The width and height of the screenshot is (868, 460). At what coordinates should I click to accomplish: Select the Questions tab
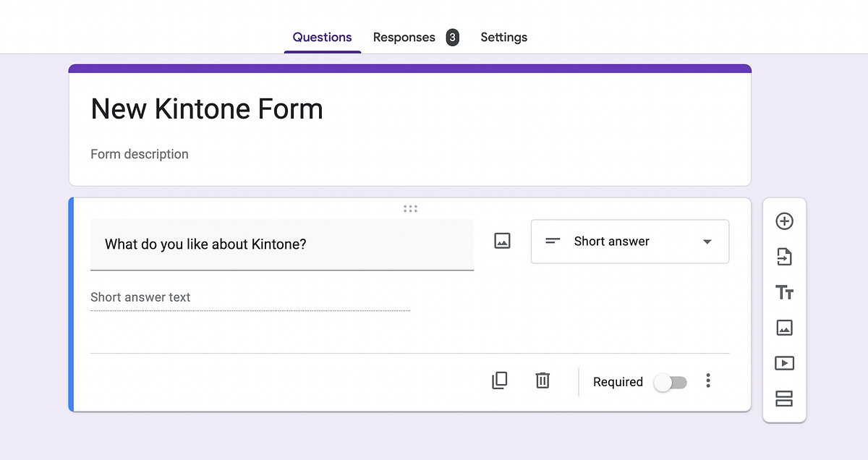(322, 37)
